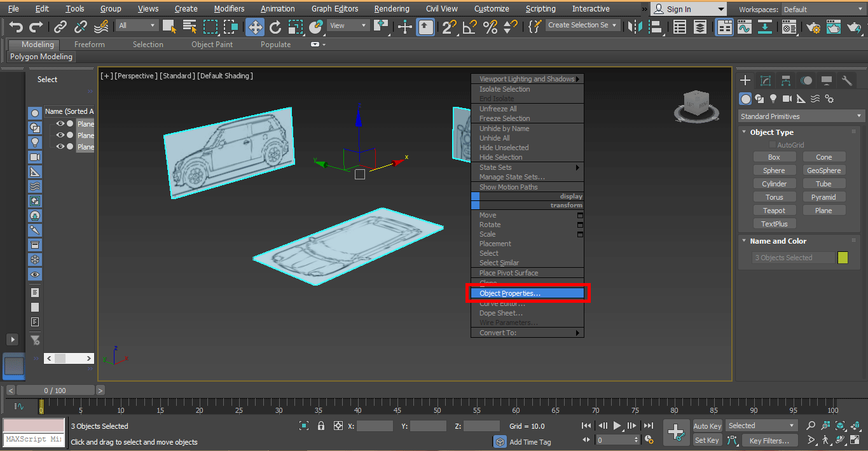Activate the Select Object arrow tool
The image size is (868, 451).
pyautogui.click(x=169, y=27)
